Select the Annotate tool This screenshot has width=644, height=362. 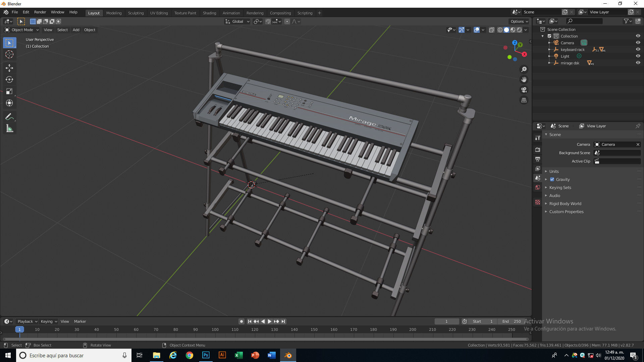pyautogui.click(x=9, y=117)
